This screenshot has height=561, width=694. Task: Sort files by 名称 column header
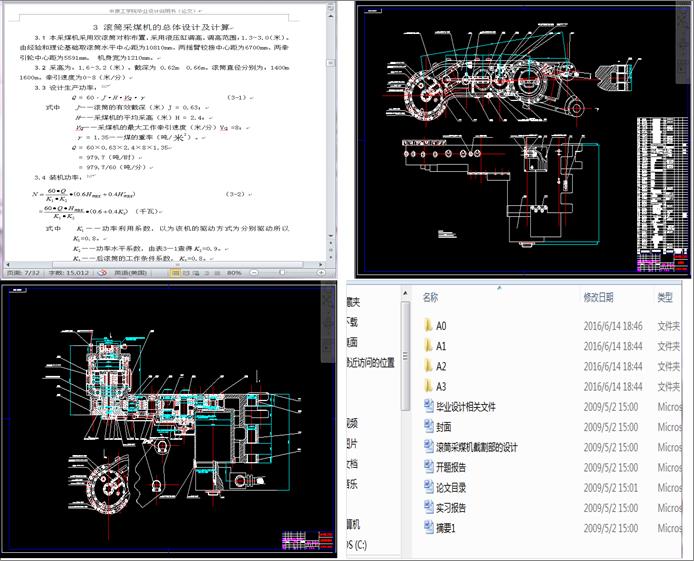430,297
